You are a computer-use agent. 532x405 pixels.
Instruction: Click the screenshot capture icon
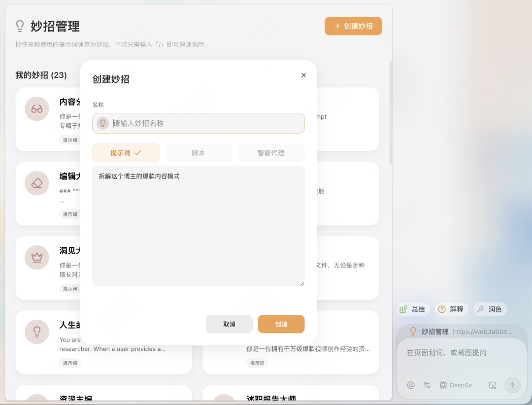(x=492, y=385)
